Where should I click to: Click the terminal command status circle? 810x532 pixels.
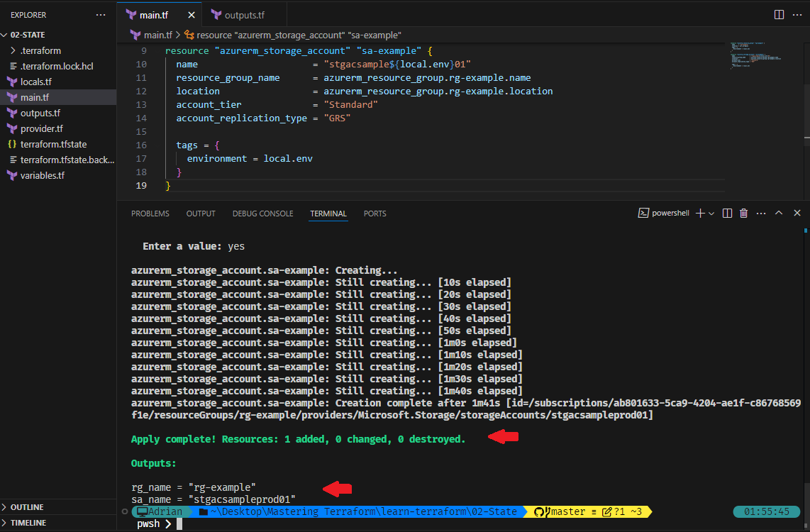pyautogui.click(x=125, y=511)
